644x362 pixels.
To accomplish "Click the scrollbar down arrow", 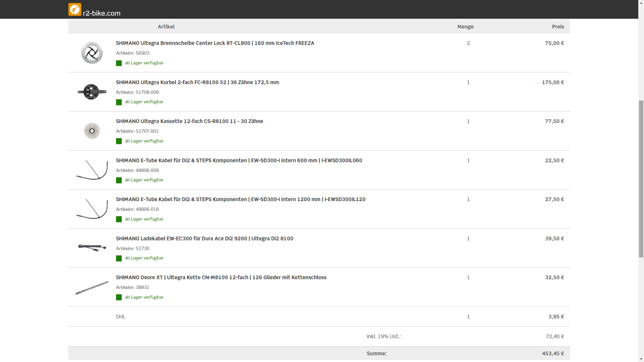I will point(641,359).
